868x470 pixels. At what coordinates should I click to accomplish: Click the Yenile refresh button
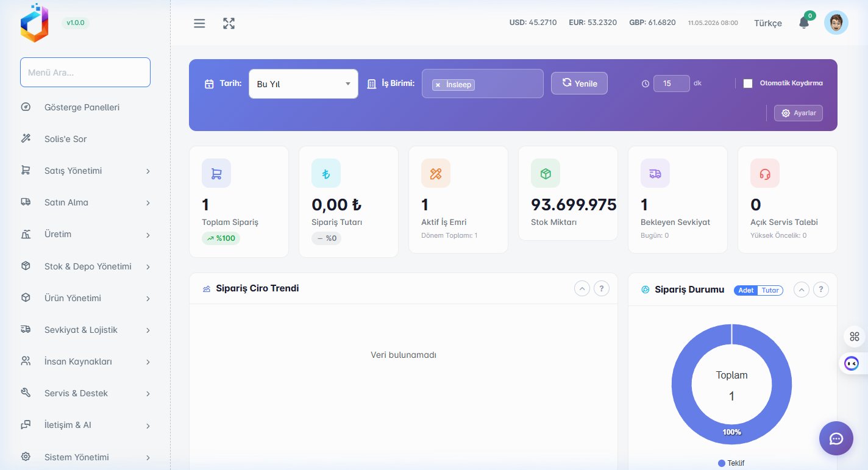pos(579,83)
